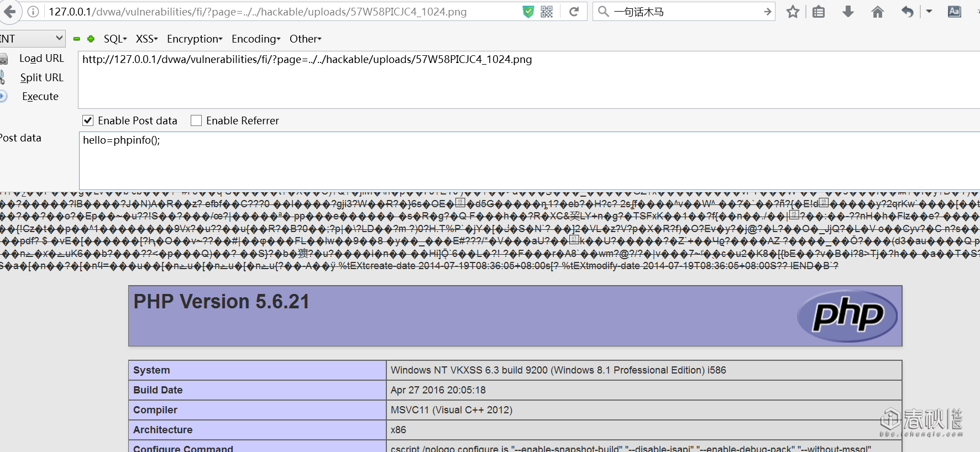Open the QR code icon in address bar

[x=547, y=12]
